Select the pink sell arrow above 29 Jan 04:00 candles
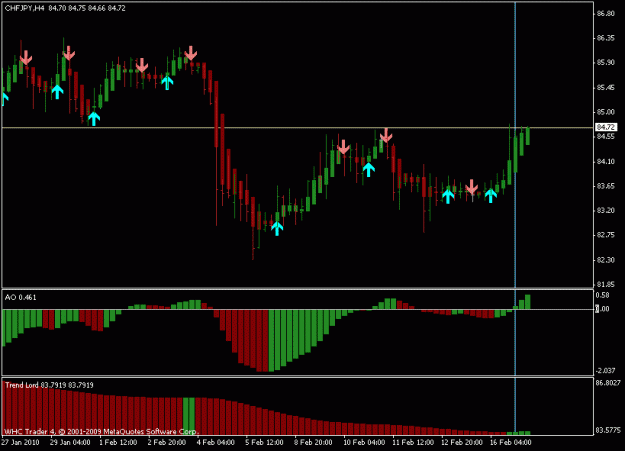625x451 pixels. [x=69, y=53]
